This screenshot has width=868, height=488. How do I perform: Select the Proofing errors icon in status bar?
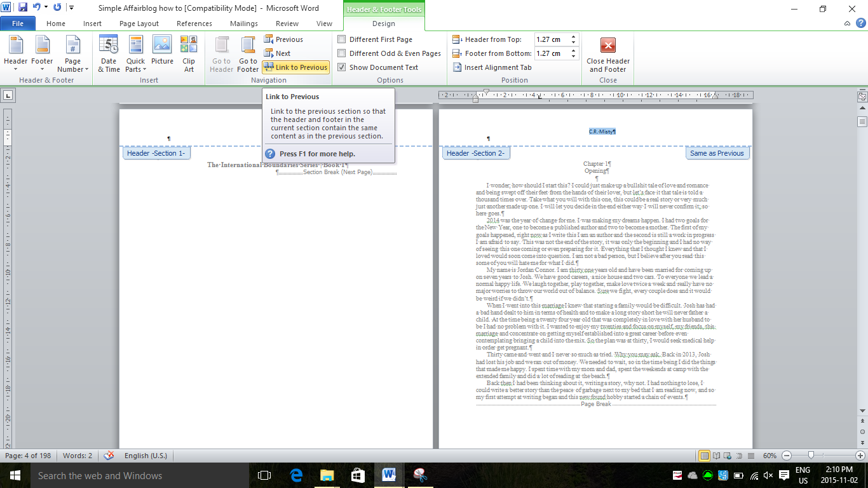(107, 455)
